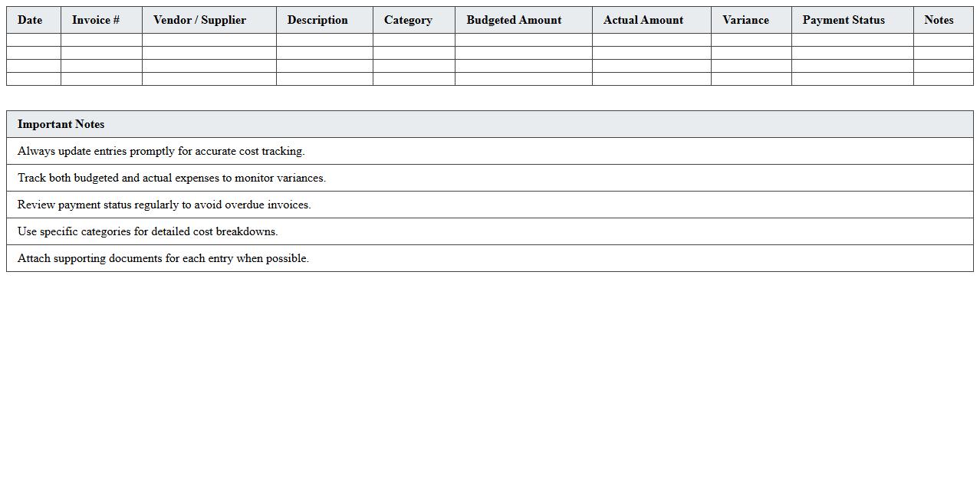Select the note about attaching supporting documents

coord(163,258)
